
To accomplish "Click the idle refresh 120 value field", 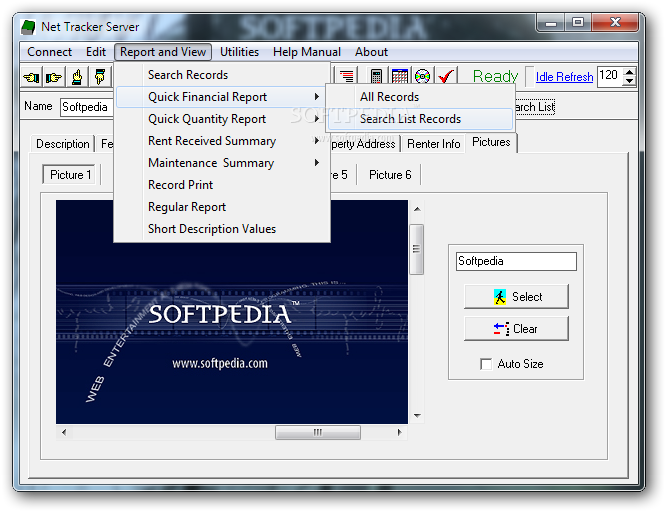I will tap(610, 77).
